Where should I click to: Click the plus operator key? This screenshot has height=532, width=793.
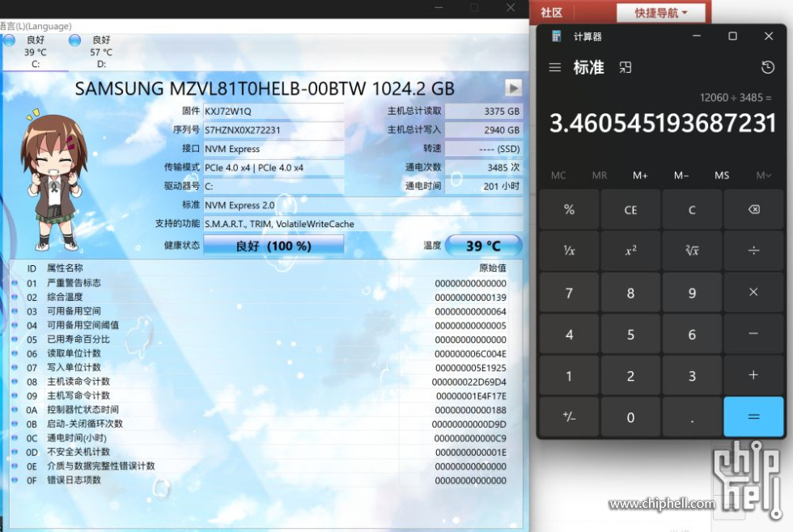coord(753,375)
